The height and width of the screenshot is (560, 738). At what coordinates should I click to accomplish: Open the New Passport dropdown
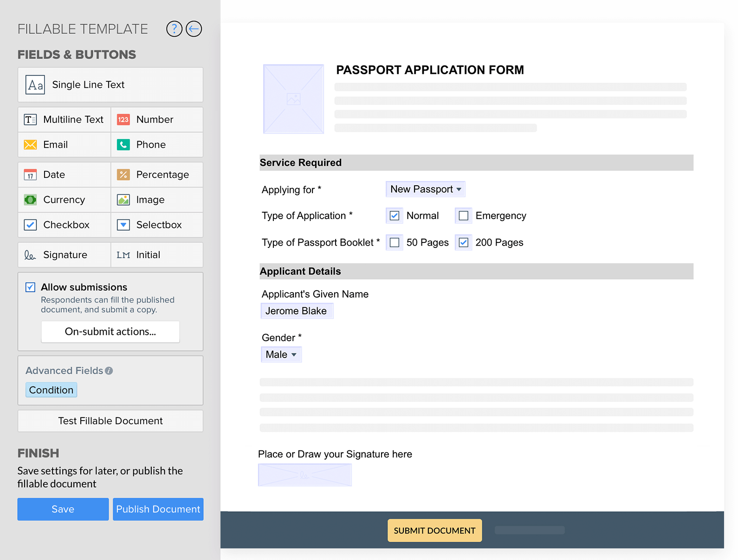click(425, 189)
